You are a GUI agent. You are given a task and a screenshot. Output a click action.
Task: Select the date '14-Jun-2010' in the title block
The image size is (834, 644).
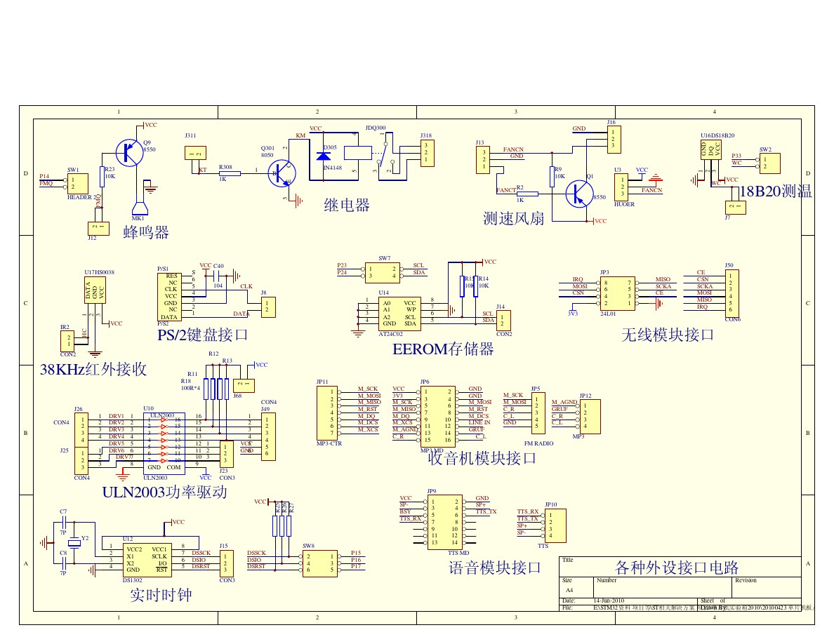[x=609, y=601]
